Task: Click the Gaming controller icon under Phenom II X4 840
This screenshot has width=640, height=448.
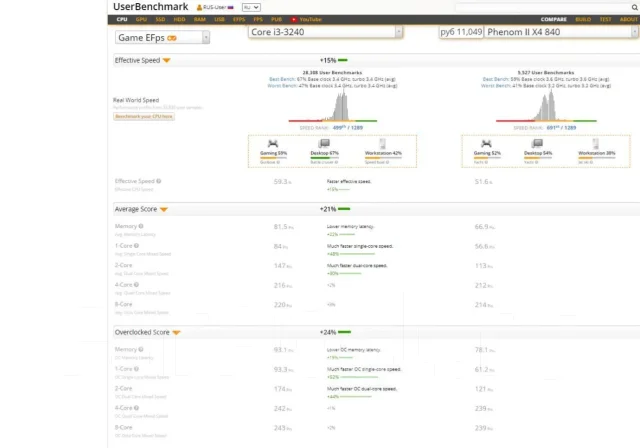Action: tap(486, 144)
